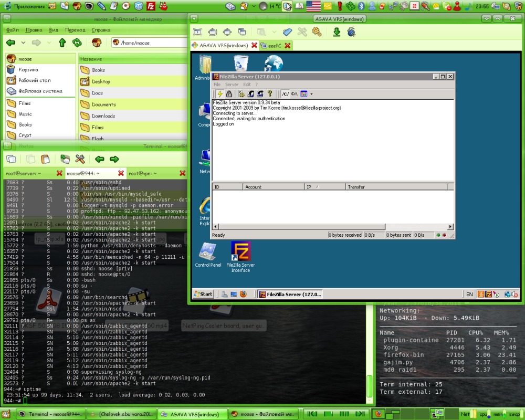
Task: Click the lightning connect icon in FileZilla Server
Action: 219,94
